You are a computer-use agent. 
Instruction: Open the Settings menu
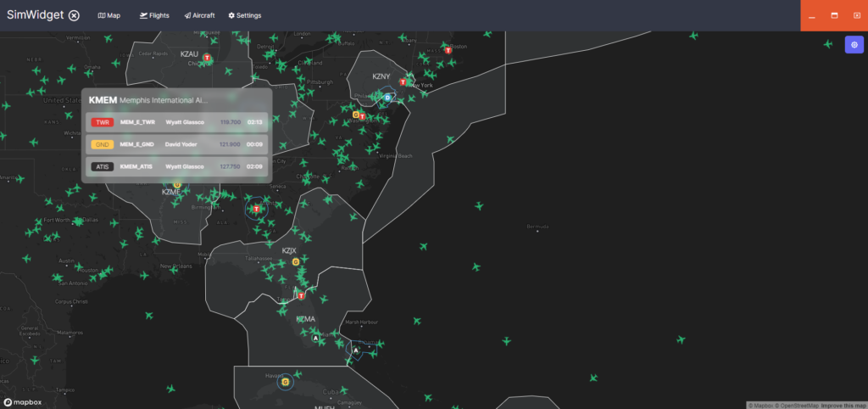pos(245,15)
